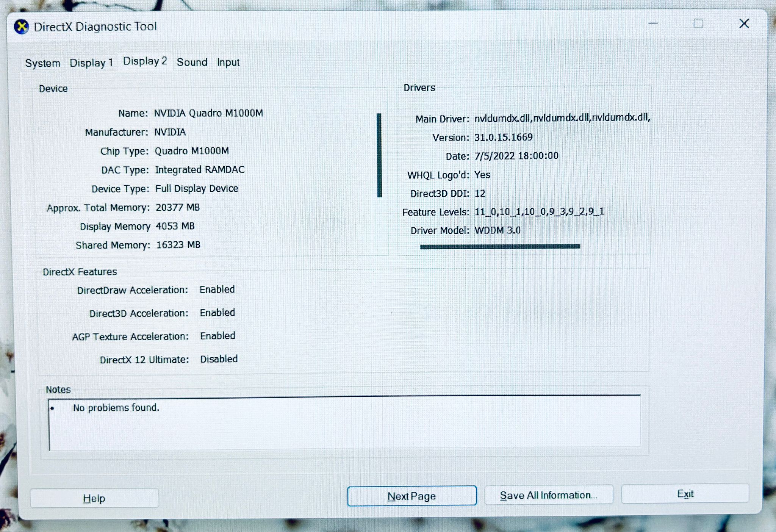The image size is (776, 532).
Task: Click the Next Page button
Action: tap(411, 496)
